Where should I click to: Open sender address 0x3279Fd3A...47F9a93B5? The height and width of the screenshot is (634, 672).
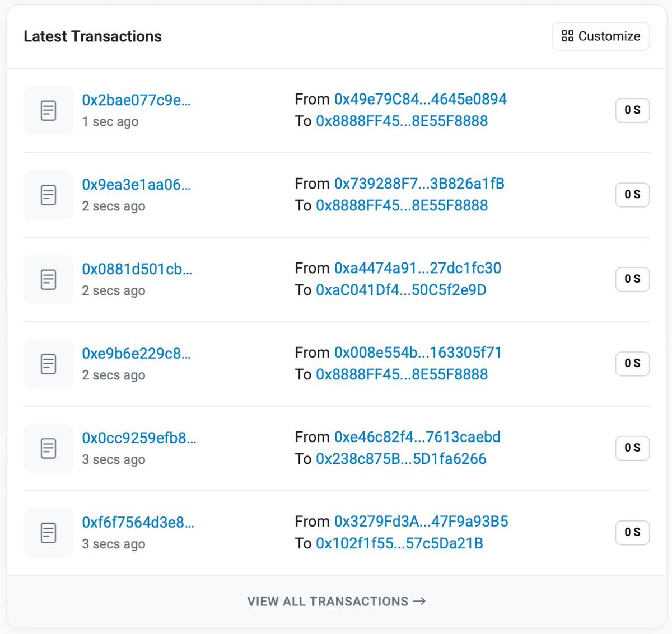tap(421, 522)
